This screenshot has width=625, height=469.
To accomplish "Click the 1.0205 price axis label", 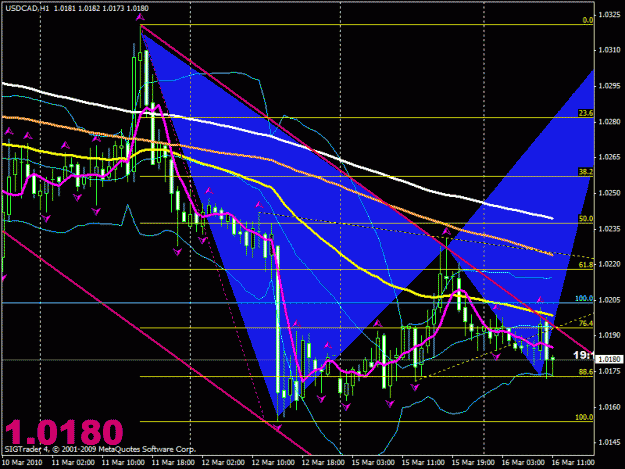I will [610, 300].
